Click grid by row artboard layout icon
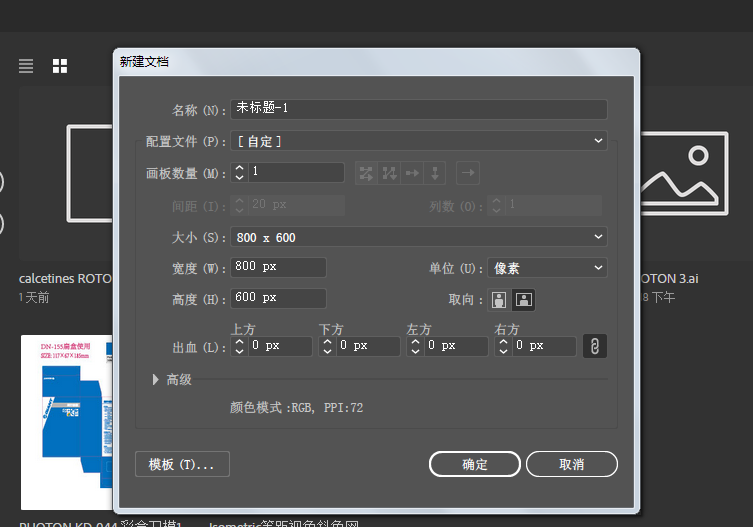Viewport: 753px width, 527px height. coord(367,173)
